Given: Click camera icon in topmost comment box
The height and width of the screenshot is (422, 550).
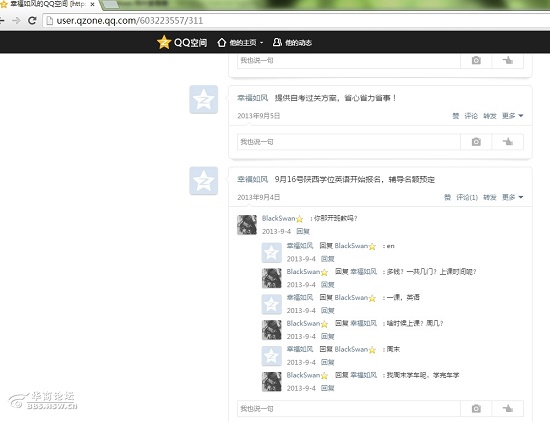Looking at the screenshot, I should [x=476, y=60].
